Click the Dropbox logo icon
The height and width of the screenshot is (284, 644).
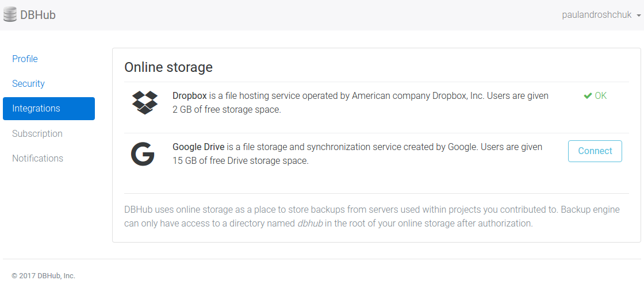[x=144, y=102]
